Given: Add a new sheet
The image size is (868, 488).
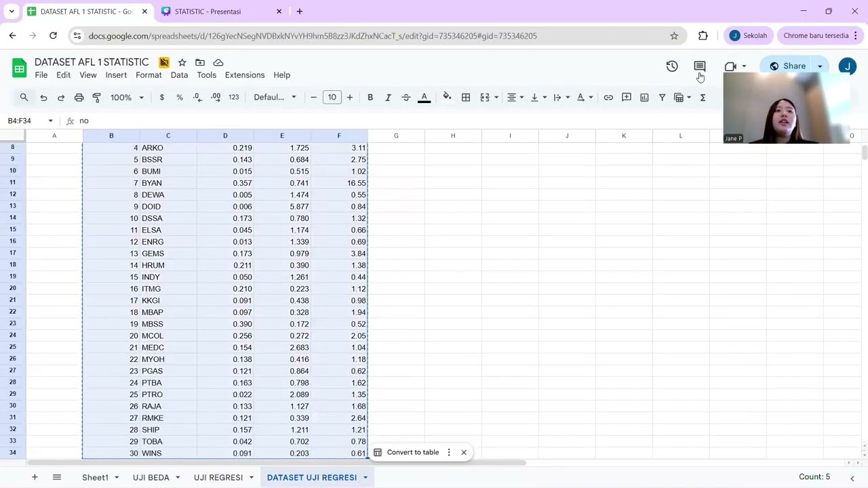Looking at the screenshot, I should (x=35, y=478).
